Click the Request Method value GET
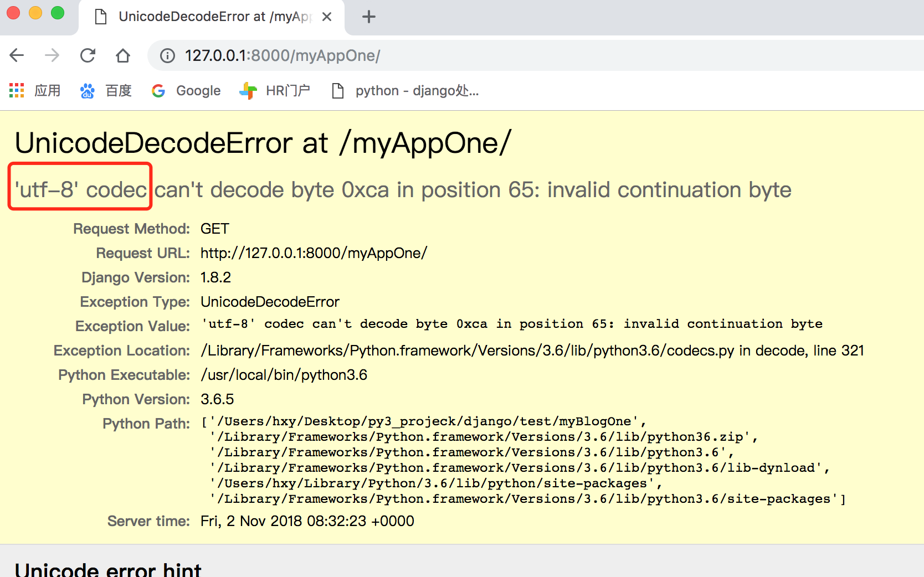The height and width of the screenshot is (577, 924). tap(215, 229)
